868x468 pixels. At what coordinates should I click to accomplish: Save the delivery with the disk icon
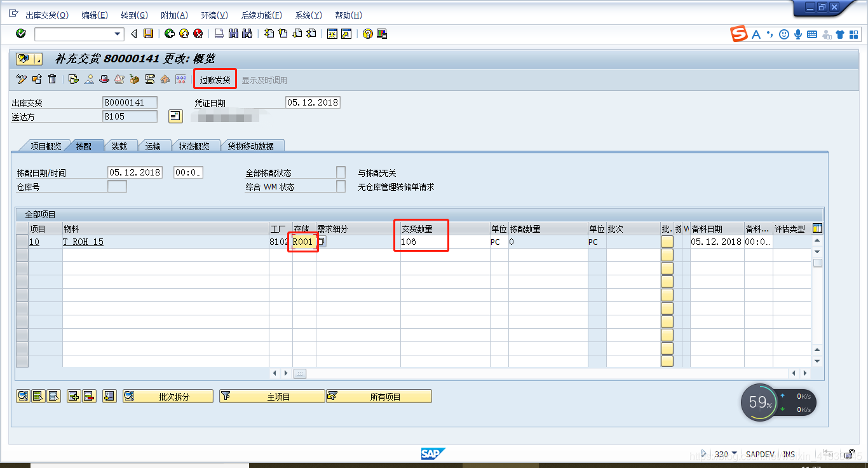148,34
